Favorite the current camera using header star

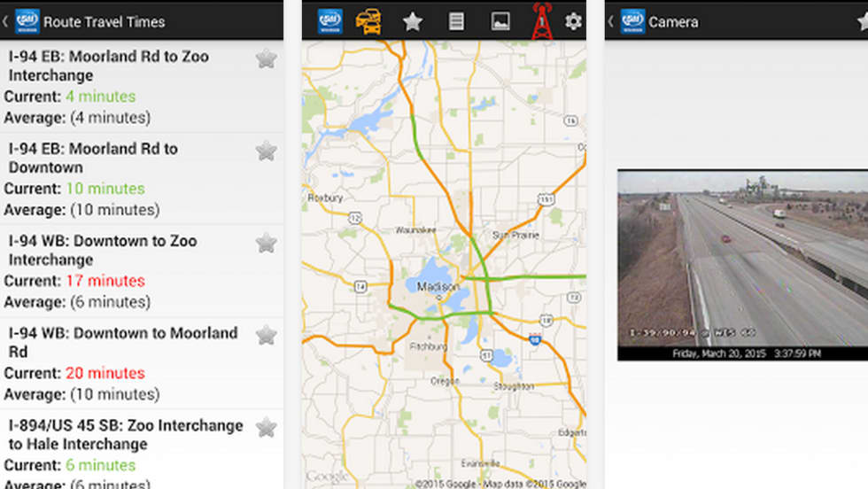(863, 21)
